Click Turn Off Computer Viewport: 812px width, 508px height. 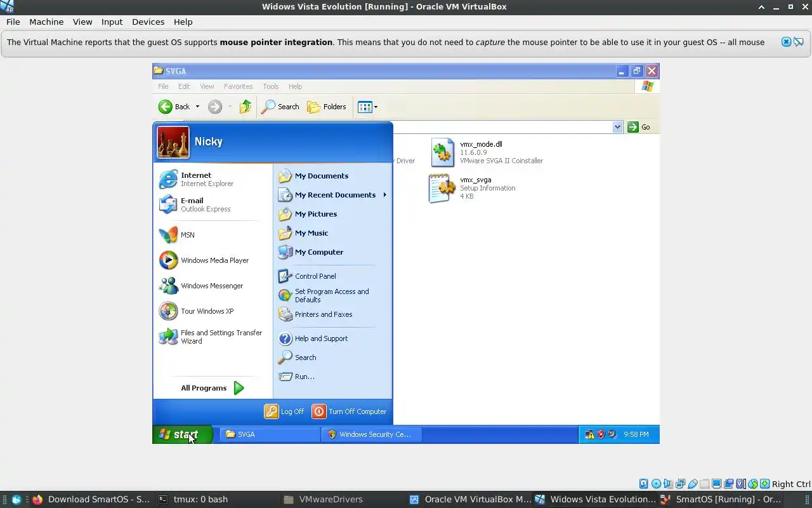click(x=349, y=411)
